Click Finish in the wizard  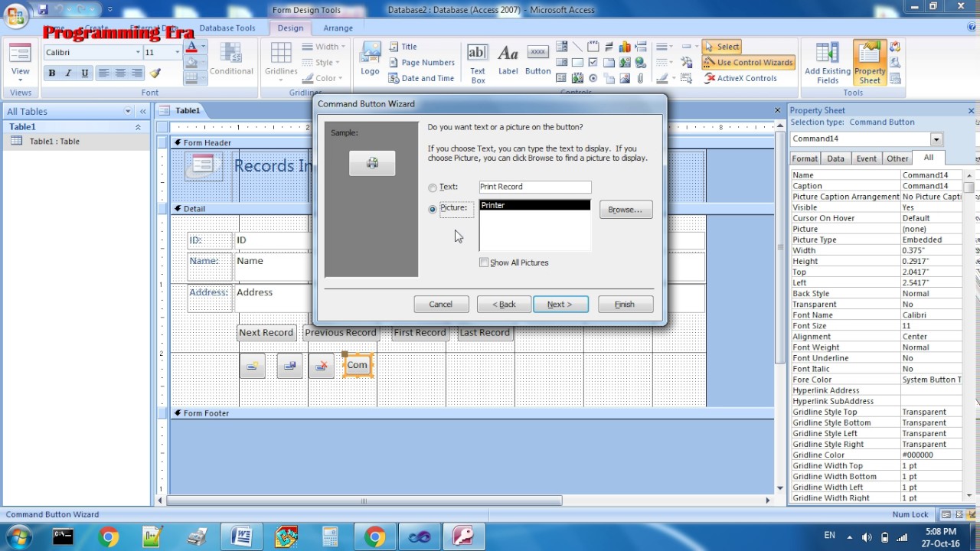(626, 305)
